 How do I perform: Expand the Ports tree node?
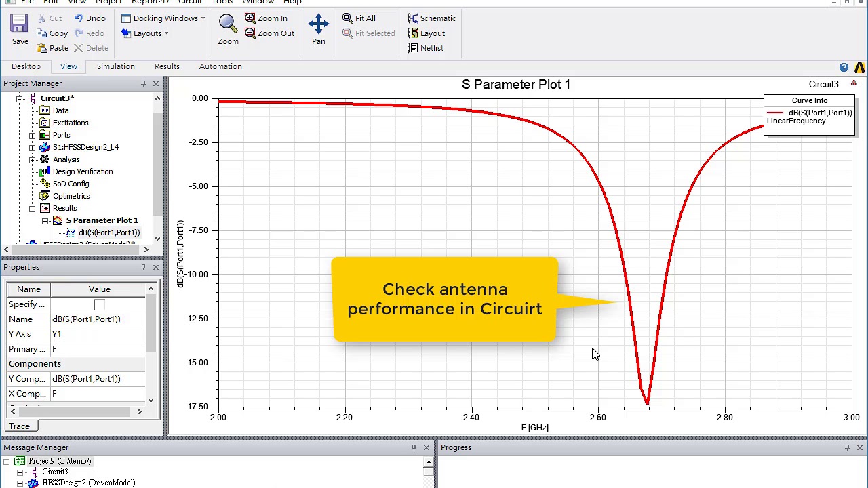point(33,135)
